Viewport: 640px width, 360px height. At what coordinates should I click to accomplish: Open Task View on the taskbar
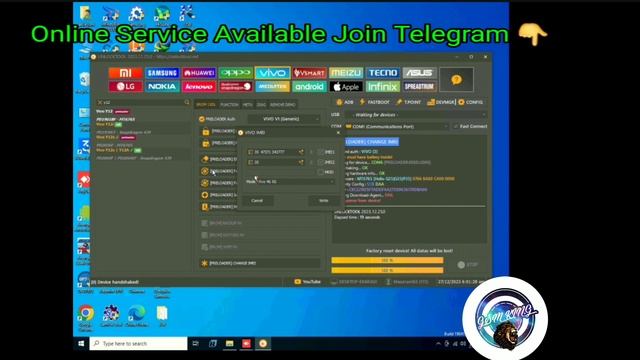point(196,344)
